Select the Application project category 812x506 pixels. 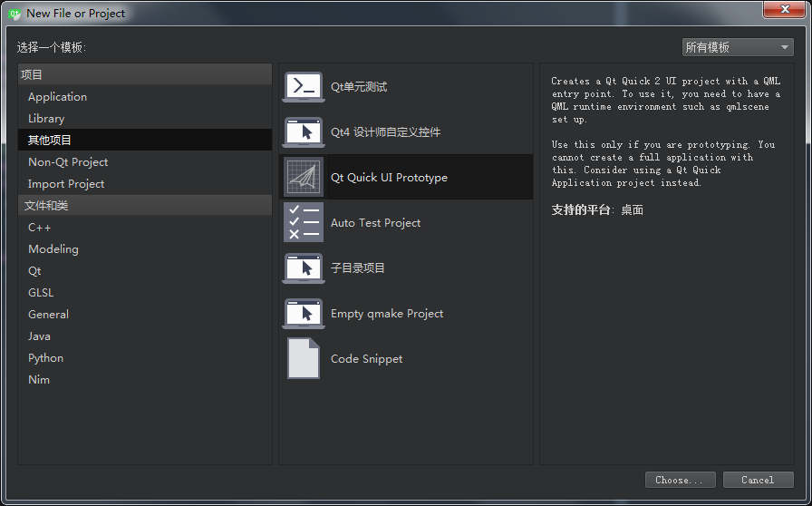(x=57, y=97)
